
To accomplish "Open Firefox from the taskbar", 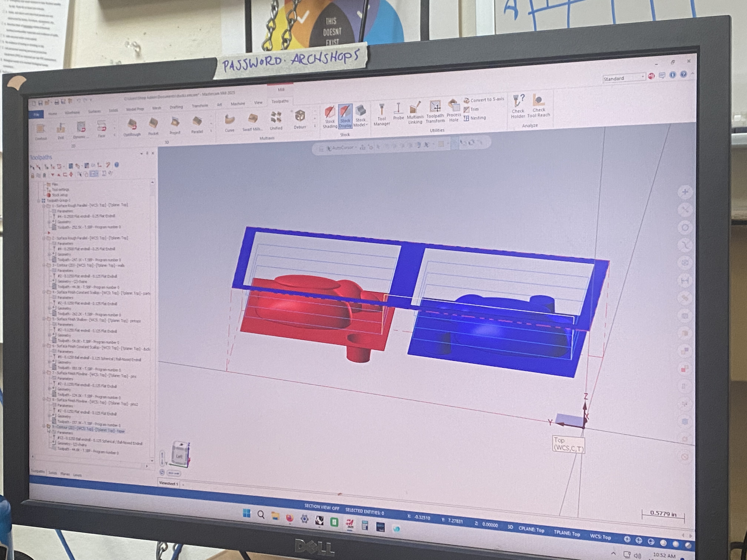I will 289,518.
